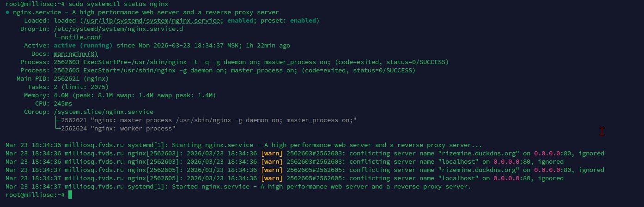Click the [warn] tag in the first warning line
The width and height of the screenshot is (644, 207).
(272, 154)
